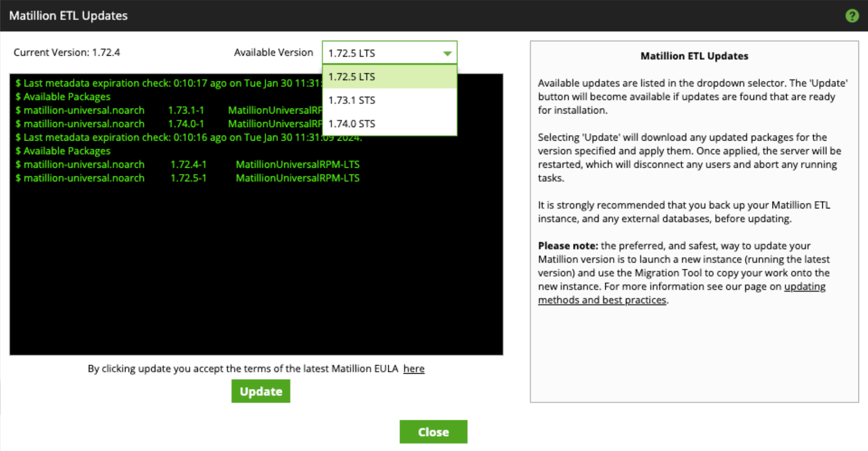Open the green help question mark icon
The width and height of the screenshot is (868, 451).
[852, 16]
